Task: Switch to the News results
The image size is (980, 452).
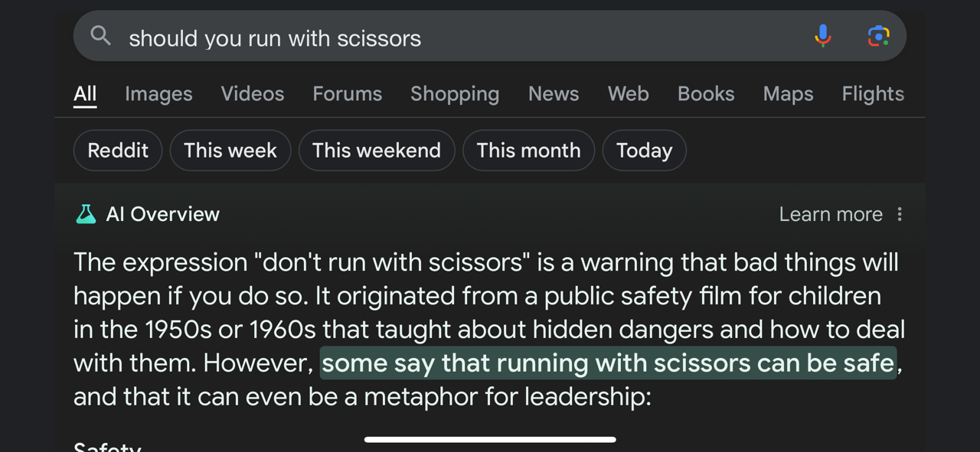Action: pos(553,93)
